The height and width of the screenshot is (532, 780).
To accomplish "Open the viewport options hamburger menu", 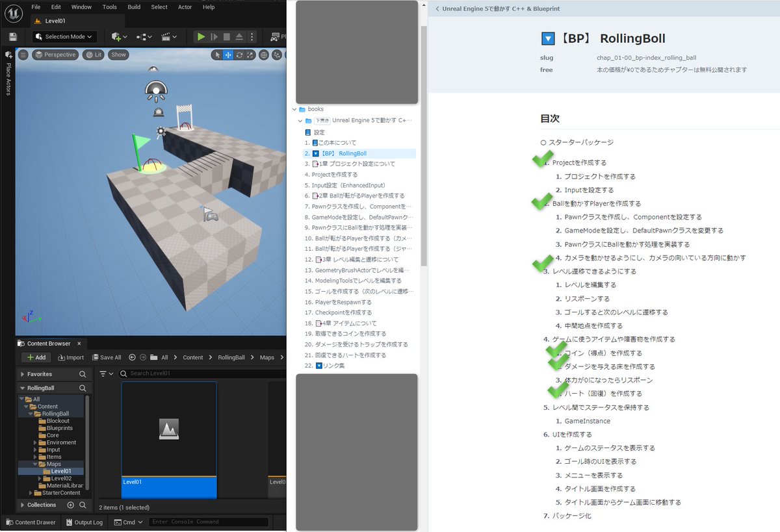I will click(x=23, y=55).
